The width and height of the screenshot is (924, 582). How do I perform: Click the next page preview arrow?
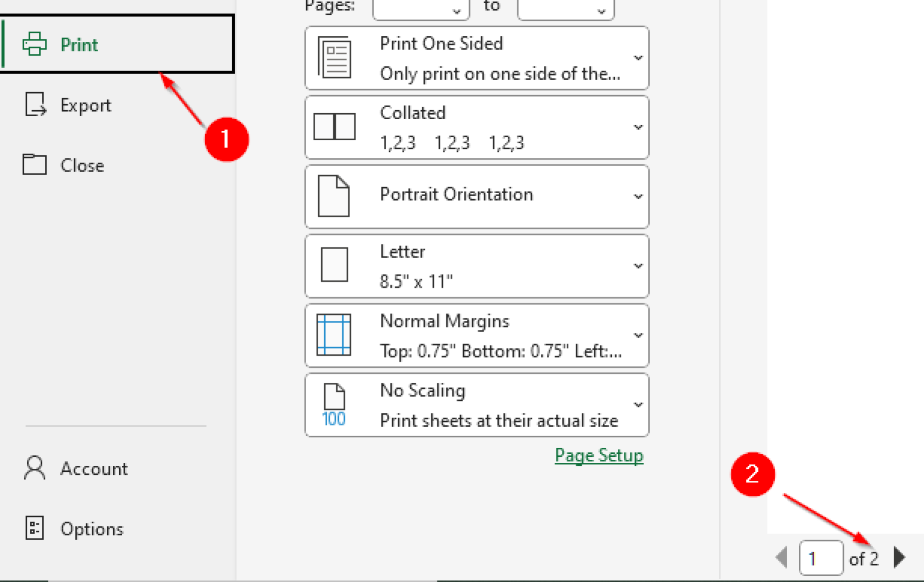coord(899,557)
